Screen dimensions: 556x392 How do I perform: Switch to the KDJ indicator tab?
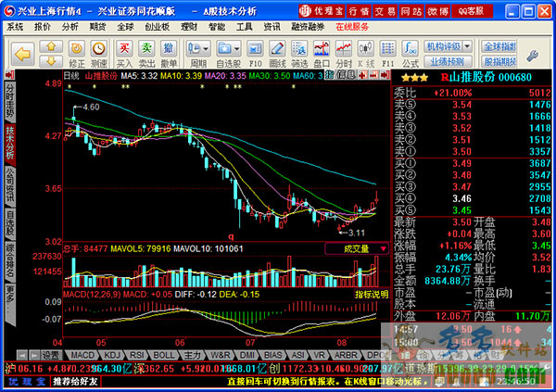(112, 355)
